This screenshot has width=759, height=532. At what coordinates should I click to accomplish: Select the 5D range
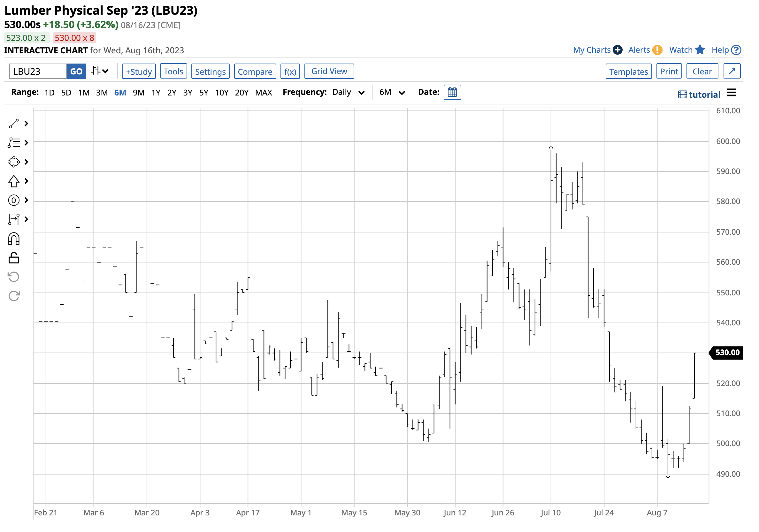pos(66,93)
